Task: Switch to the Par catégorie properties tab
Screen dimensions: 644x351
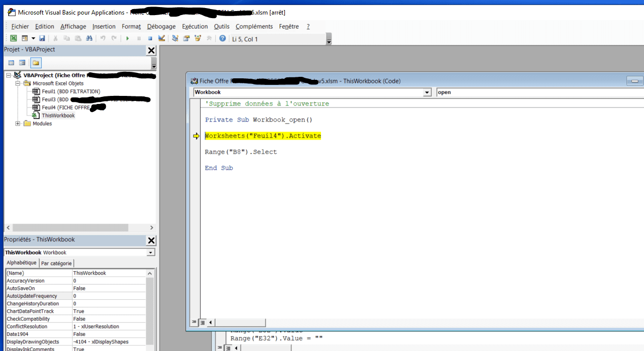Action: point(56,263)
